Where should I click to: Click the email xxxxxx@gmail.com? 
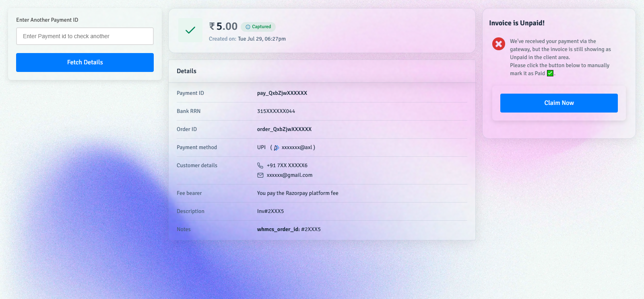point(289,175)
